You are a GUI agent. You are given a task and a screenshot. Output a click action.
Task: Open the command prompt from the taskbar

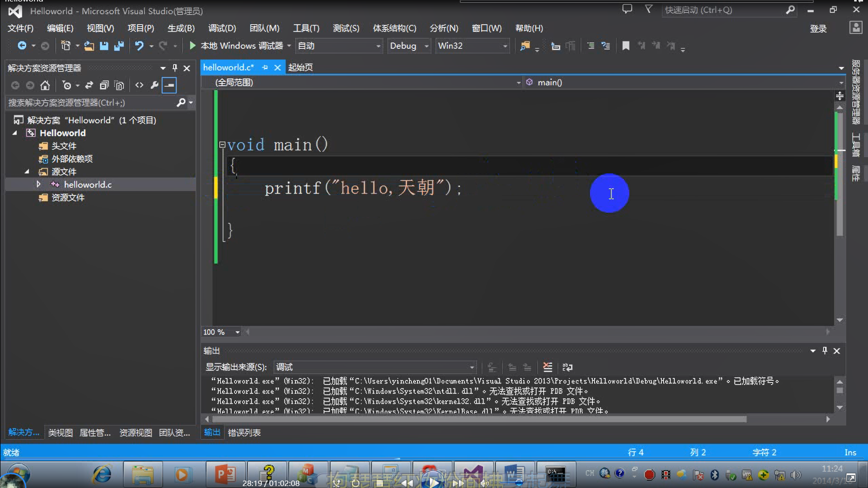(x=556, y=474)
